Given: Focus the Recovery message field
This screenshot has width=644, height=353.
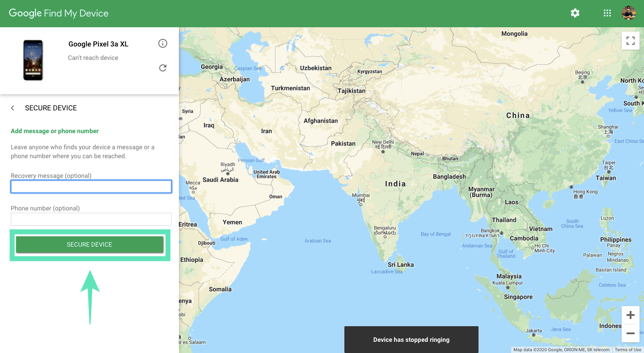Looking at the screenshot, I should [91, 187].
